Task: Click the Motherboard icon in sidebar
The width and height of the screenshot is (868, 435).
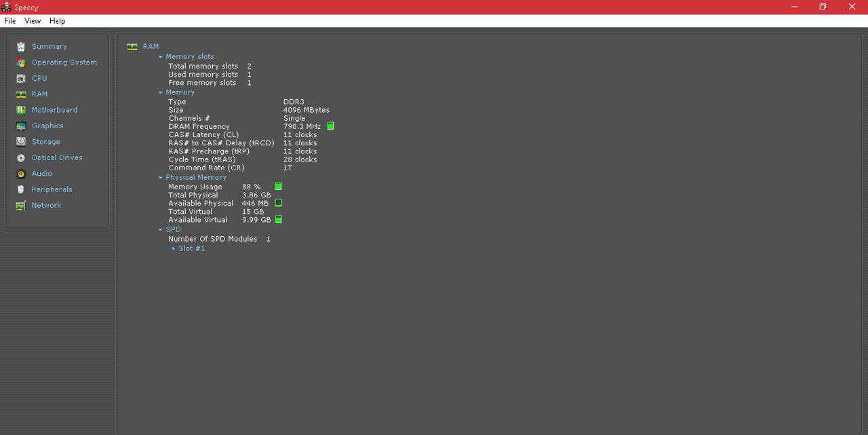Action: coord(21,110)
